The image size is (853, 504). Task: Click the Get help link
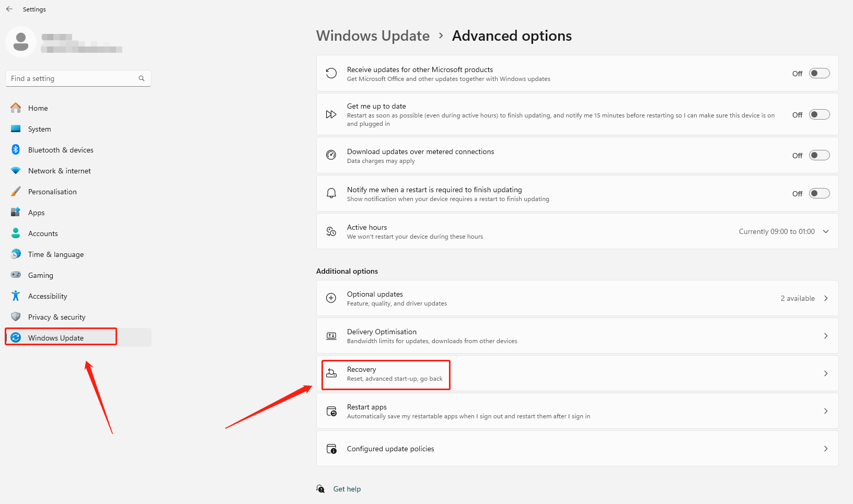[347, 489]
